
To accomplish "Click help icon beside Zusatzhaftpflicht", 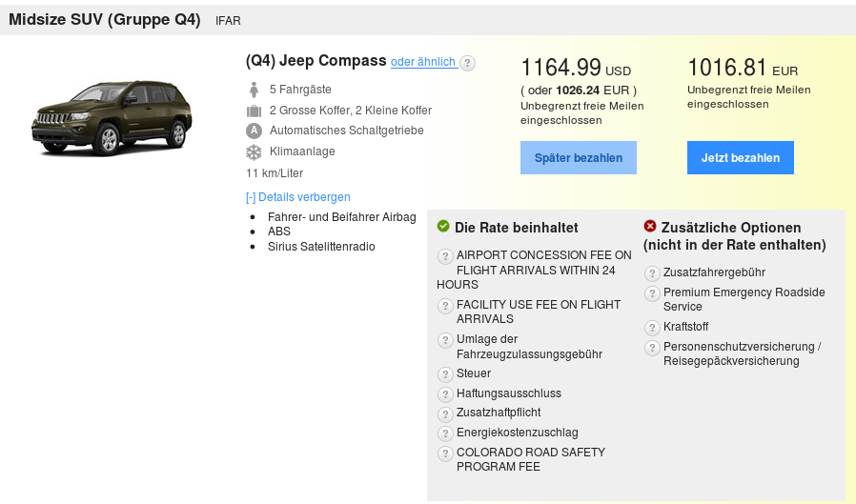I will tap(445, 413).
